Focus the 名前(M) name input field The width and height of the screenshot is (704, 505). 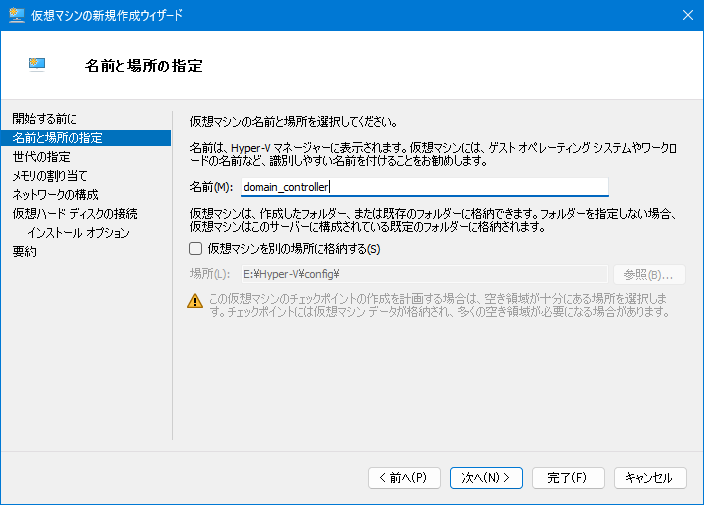(x=425, y=187)
